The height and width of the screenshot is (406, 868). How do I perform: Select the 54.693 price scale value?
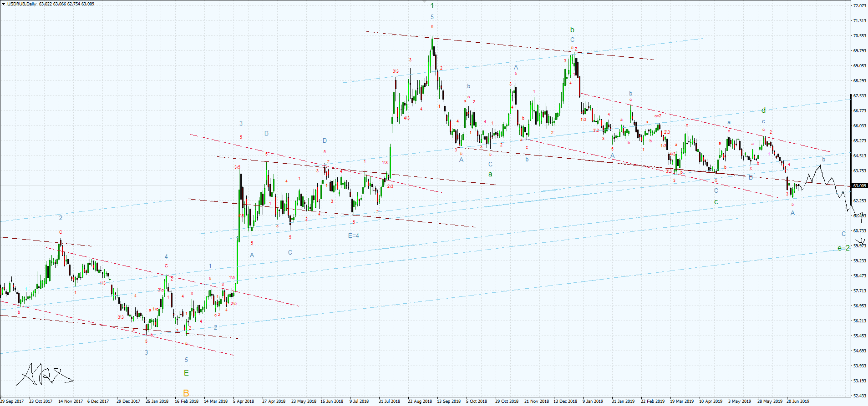(x=859, y=351)
